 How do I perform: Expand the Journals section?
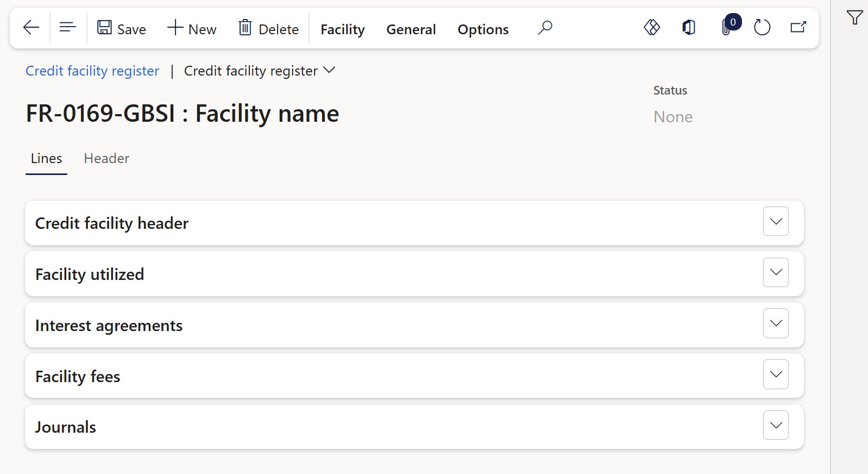[x=776, y=426]
